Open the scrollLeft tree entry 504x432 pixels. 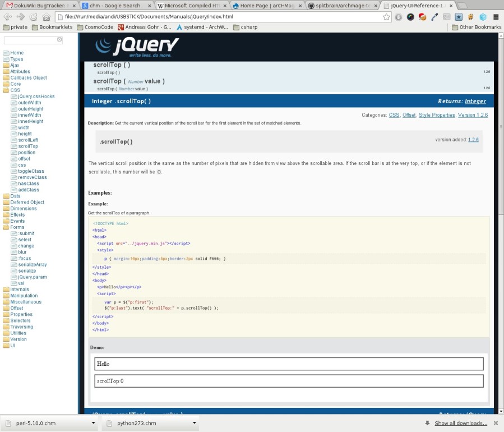(28, 140)
